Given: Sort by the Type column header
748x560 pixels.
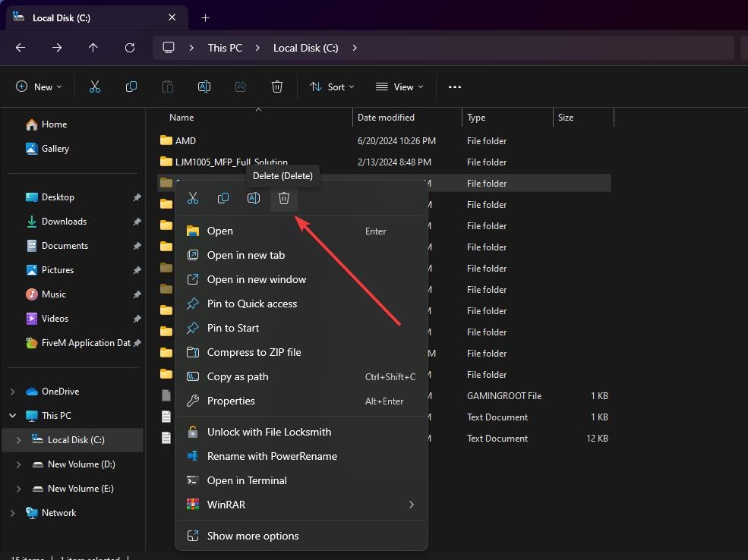Looking at the screenshot, I should [x=507, y=118].
